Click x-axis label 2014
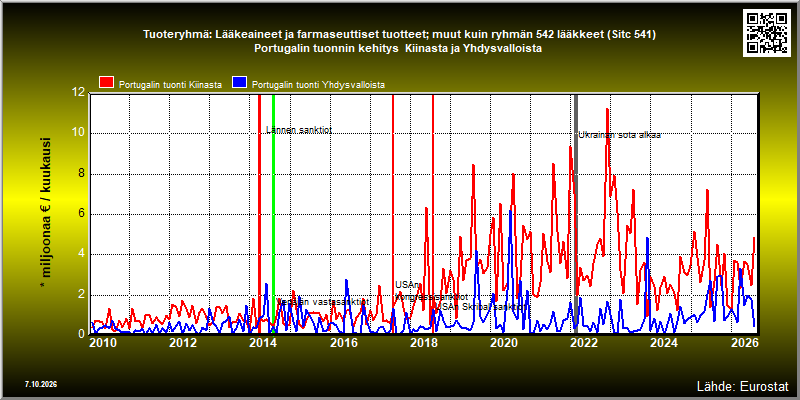 tap(264, 342)
